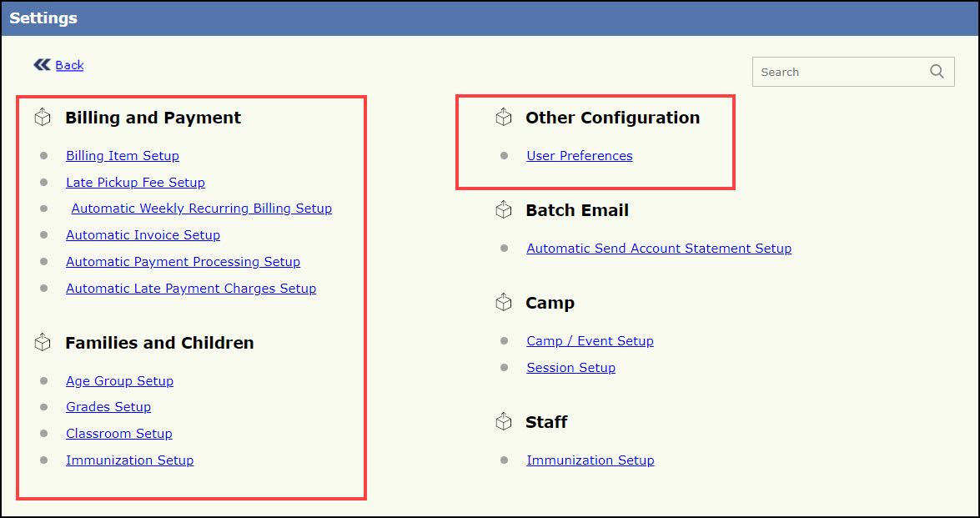
Task: Choose Classroom Setup under Families and Children
Action: pos(118,434)
